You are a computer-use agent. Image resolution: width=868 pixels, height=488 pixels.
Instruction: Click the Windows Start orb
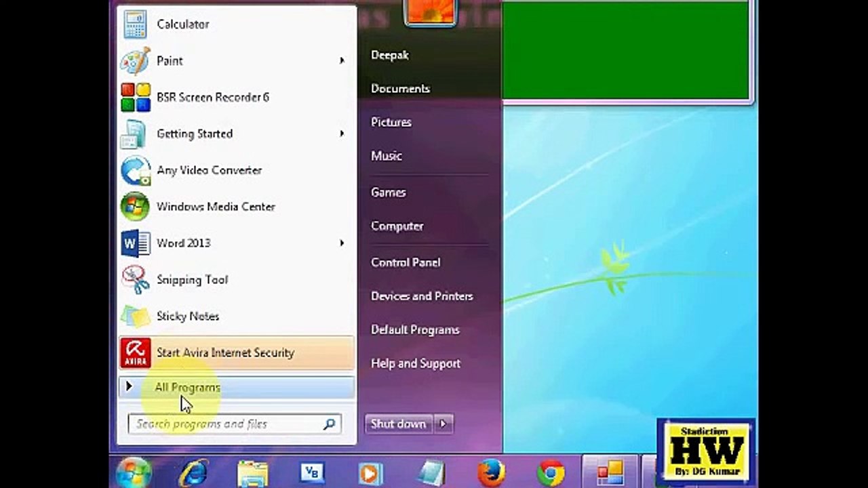coord(134,472)
